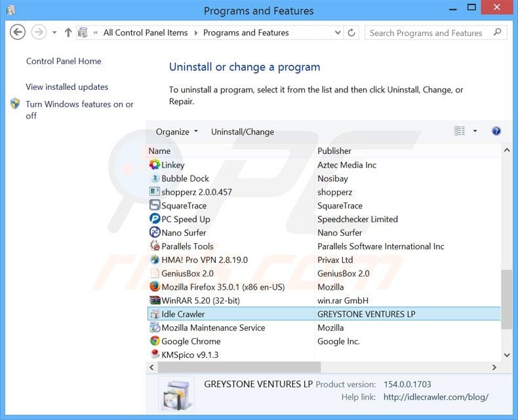Click the SquareTrace program icon

(154, 205)
